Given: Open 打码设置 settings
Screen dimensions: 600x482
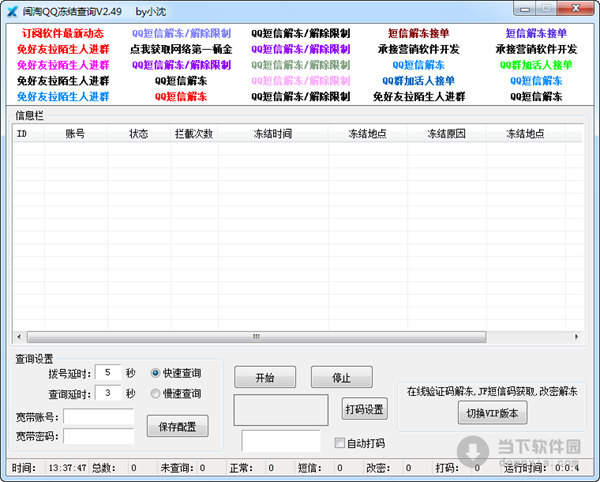Looking at the screenshot, I should pyautogui.click(x=364, y=409).
